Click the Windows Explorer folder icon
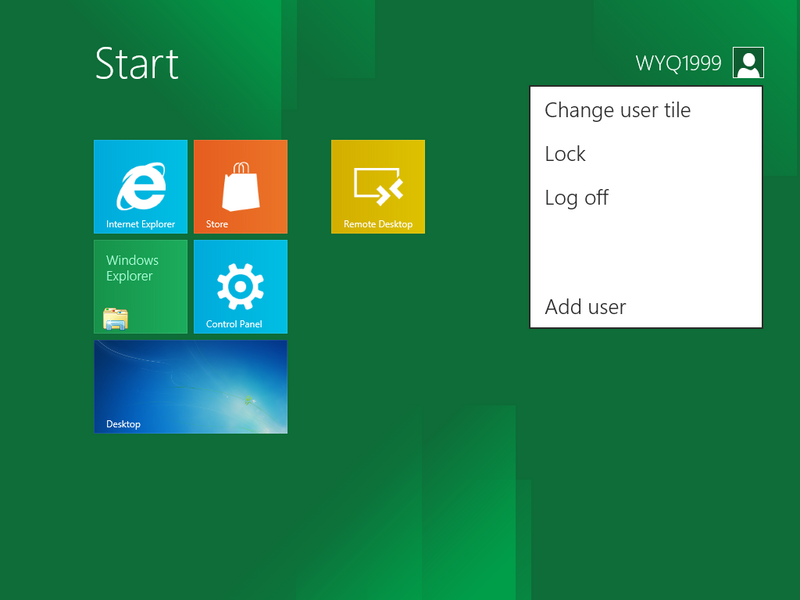 coord(116,319)
